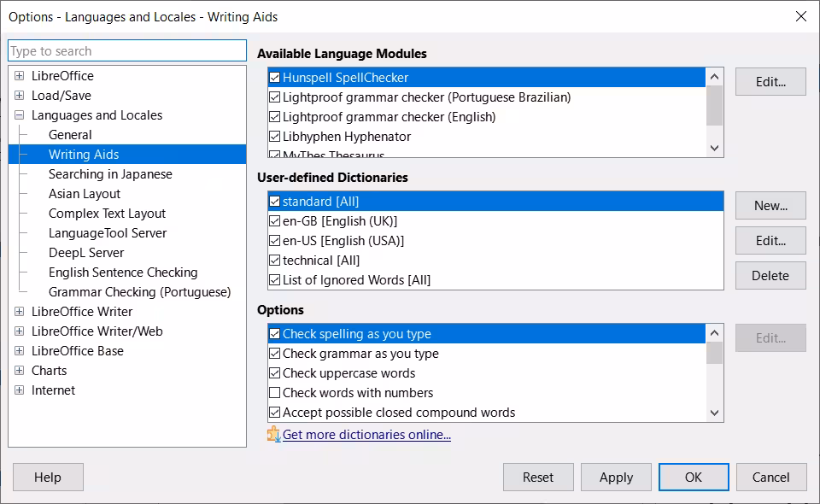
Task: Open Get more dictionaries online link
Action: click(366, 435)
